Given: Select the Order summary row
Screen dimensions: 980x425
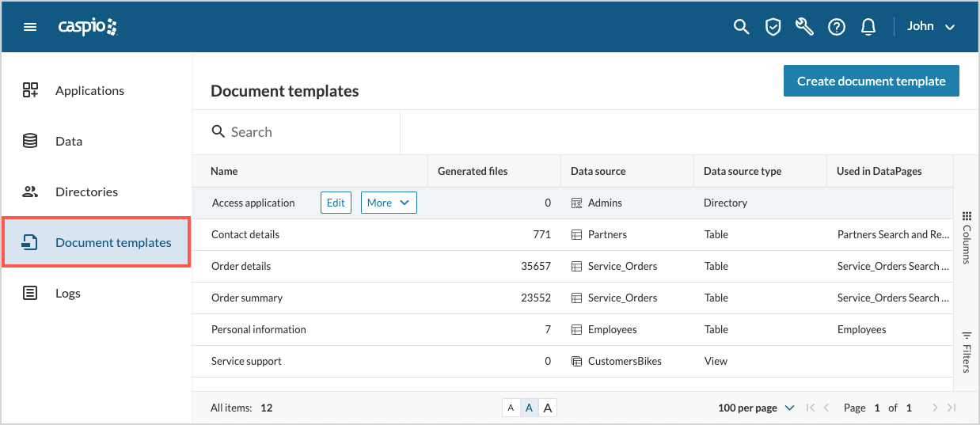Looking at the screenshot, I should pos(573,298).
